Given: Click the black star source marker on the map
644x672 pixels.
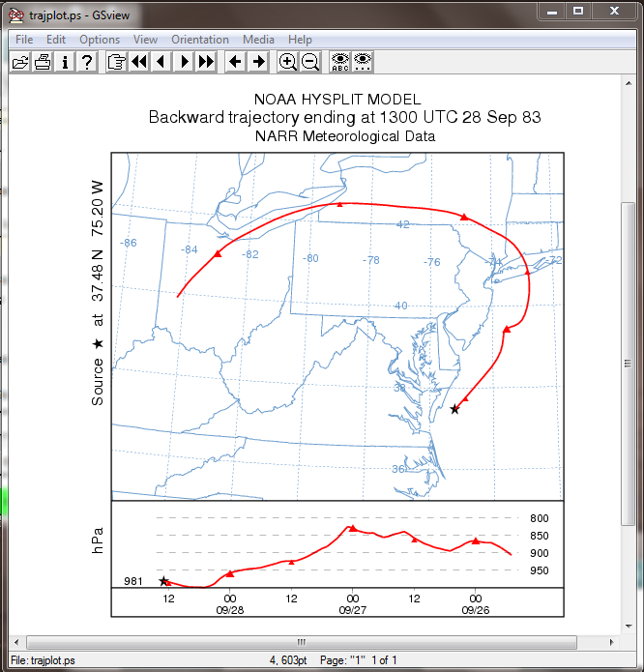Looking at the screenshot, I should coord(454,409).
